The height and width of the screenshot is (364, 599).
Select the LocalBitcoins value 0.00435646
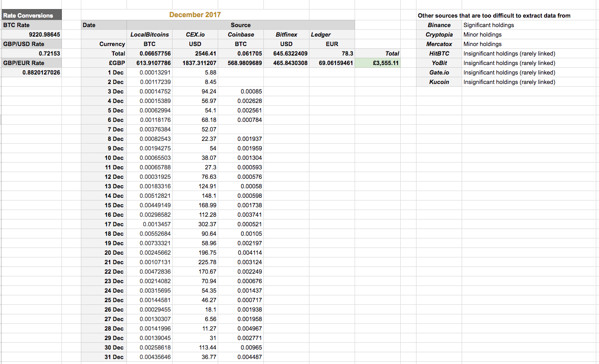(x=150, y=357)
